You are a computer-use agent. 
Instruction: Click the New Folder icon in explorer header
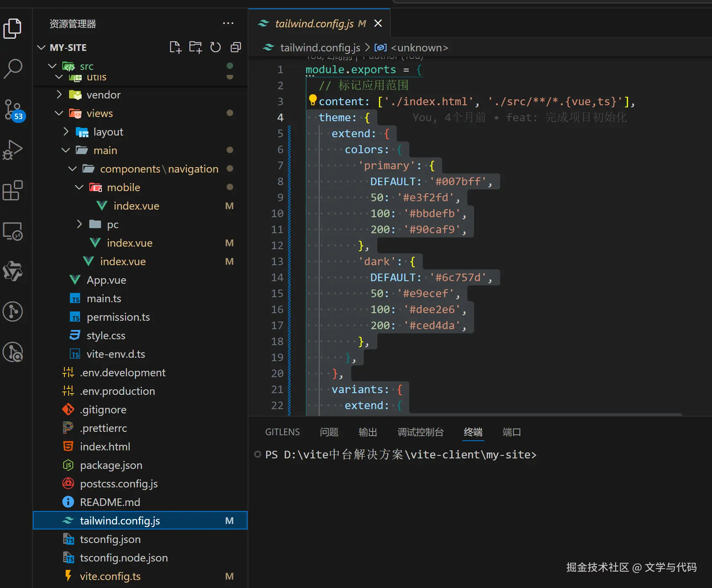tap(195, 47)
